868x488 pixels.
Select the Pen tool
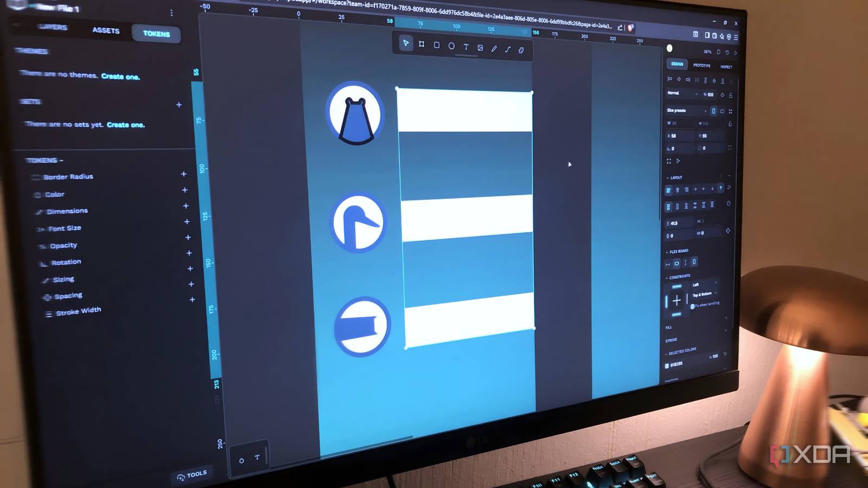point(494,48)
